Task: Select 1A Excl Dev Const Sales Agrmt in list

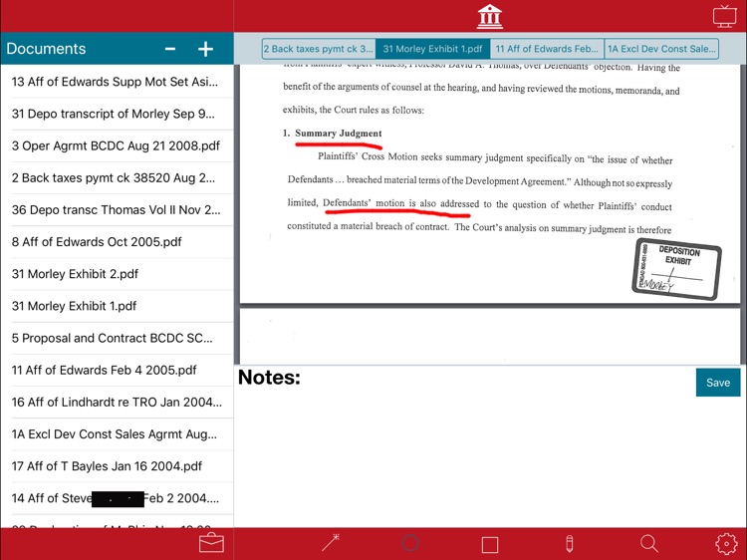Action: 117,434
